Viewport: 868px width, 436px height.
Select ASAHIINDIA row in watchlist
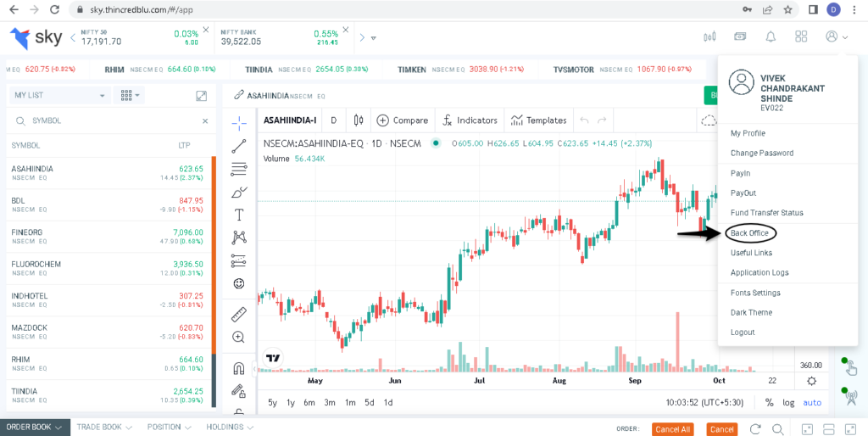point(108,173)
